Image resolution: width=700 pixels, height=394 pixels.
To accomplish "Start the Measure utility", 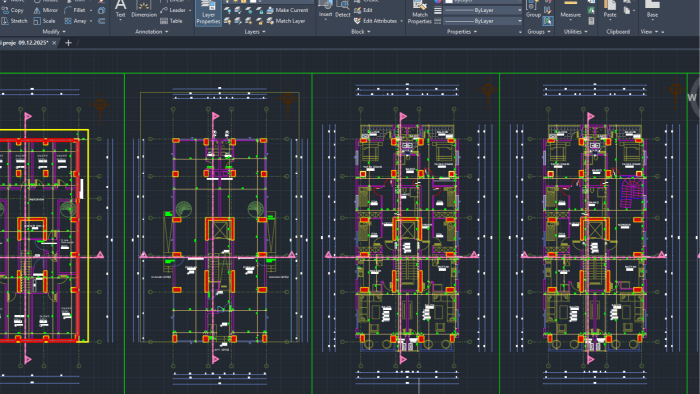I will pos(571,10).
